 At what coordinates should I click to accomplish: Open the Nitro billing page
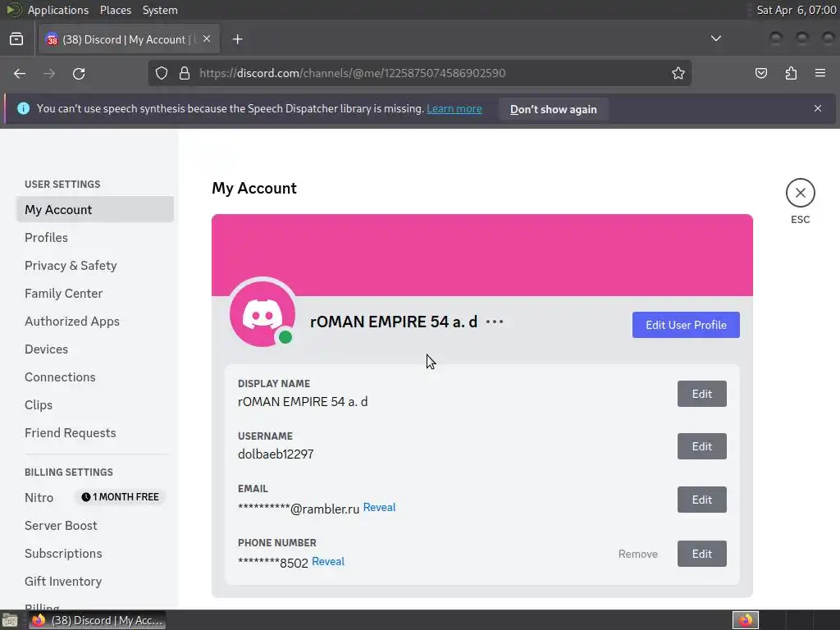(x=39, y=497)
